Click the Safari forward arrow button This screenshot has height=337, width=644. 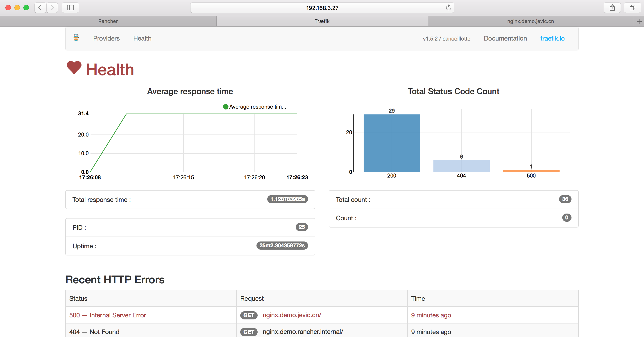[52, 7]
